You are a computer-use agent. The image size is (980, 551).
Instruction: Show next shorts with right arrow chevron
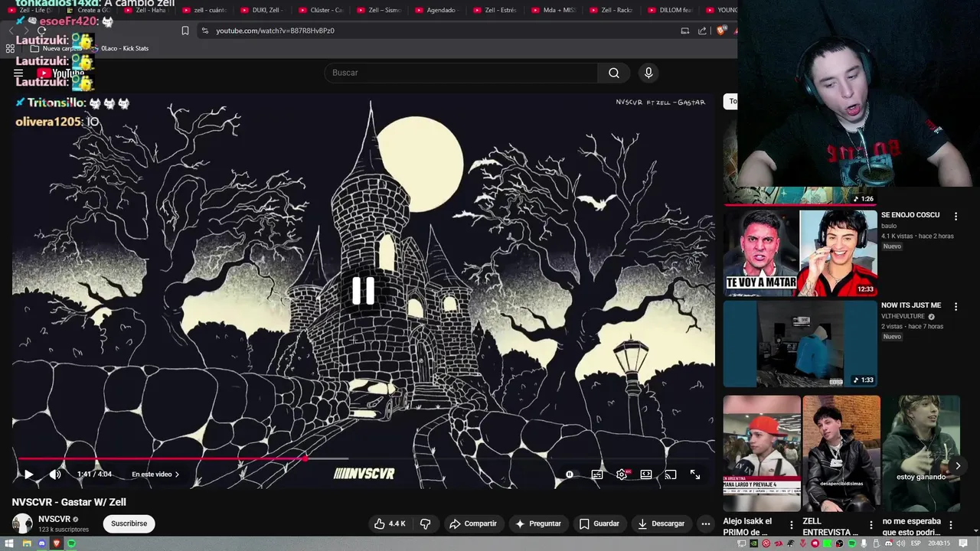(x=957, y=466)
